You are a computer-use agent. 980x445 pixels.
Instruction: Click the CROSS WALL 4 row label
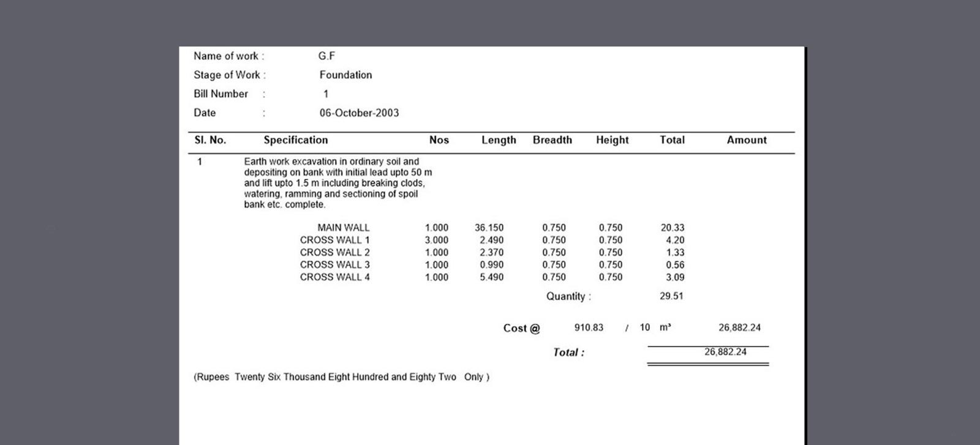(334, 277)
